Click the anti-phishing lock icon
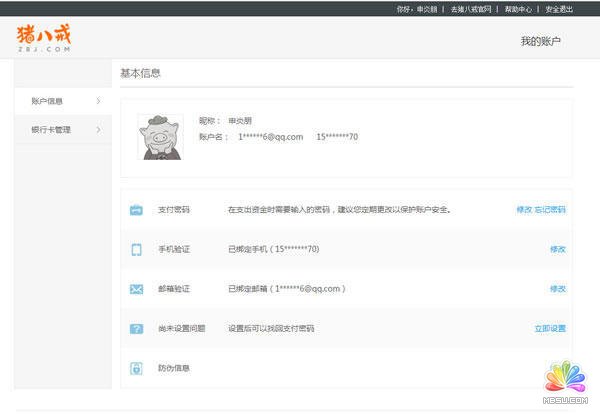Viewport: 600px width, 414px height. (136, 368)
